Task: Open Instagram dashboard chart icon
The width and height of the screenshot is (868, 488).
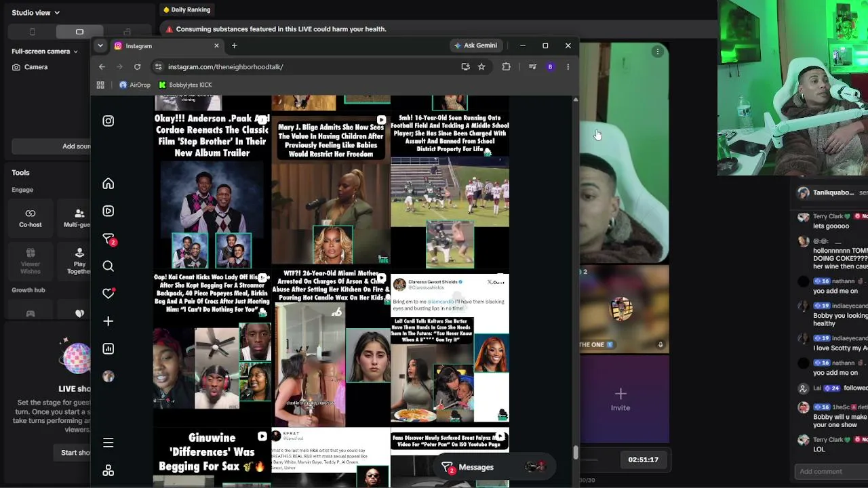Action: pyautogui.click(x=108, y=348)
